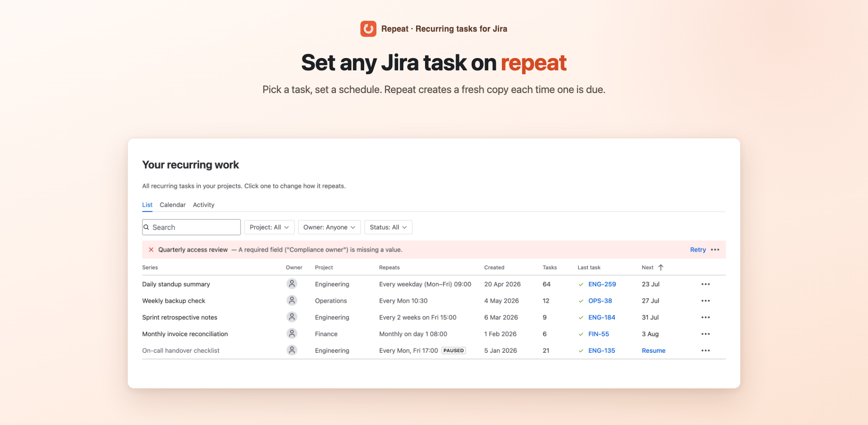Open the Daily standup summary series
Screen dimensions: 868x425
(176, 284)
